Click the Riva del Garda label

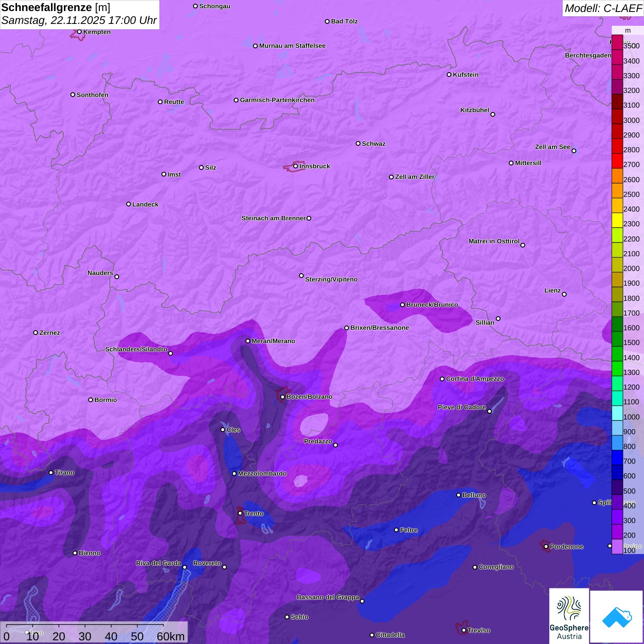159,563
